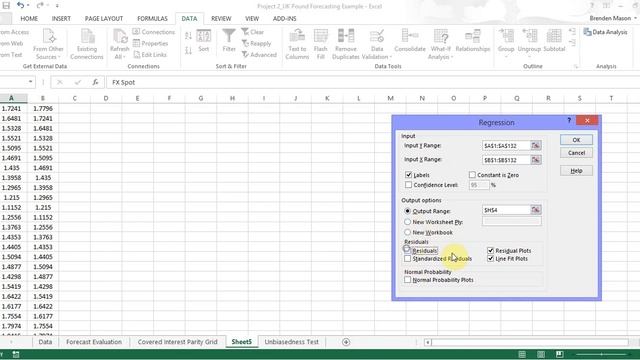Click the Input Y Range collapse icon

(x=536, y=145)
